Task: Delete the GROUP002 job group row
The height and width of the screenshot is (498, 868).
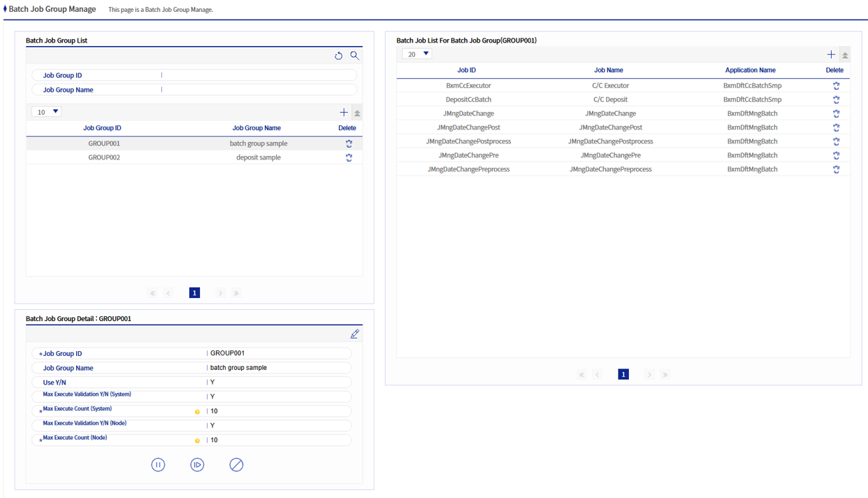Action: (x=349, y=157)
